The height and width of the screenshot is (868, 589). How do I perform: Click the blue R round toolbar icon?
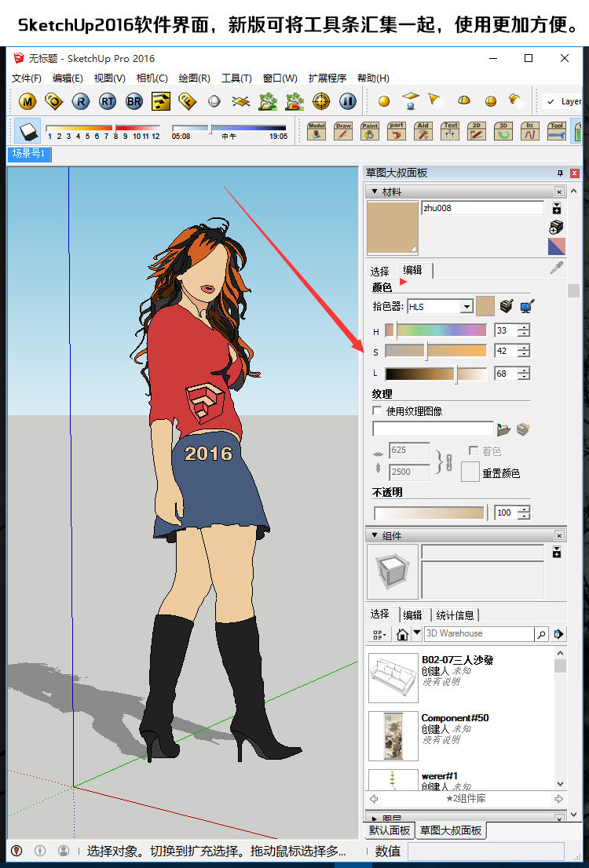(81, 101)
